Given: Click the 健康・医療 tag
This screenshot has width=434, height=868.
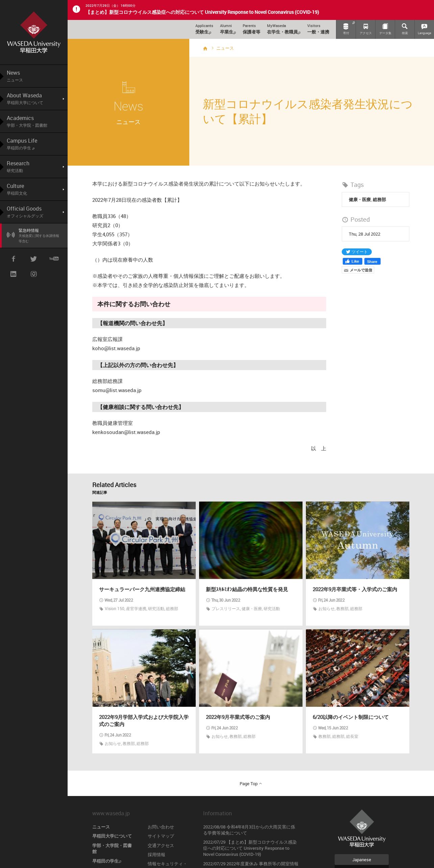Looking at the screenshot, I should click(360, 200).
